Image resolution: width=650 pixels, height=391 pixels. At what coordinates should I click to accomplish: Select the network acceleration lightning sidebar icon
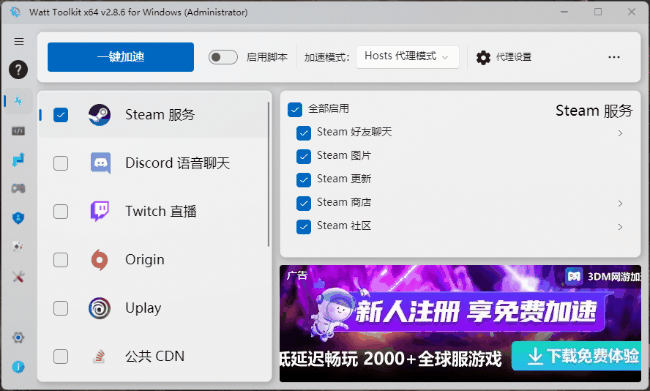point(19,101)
